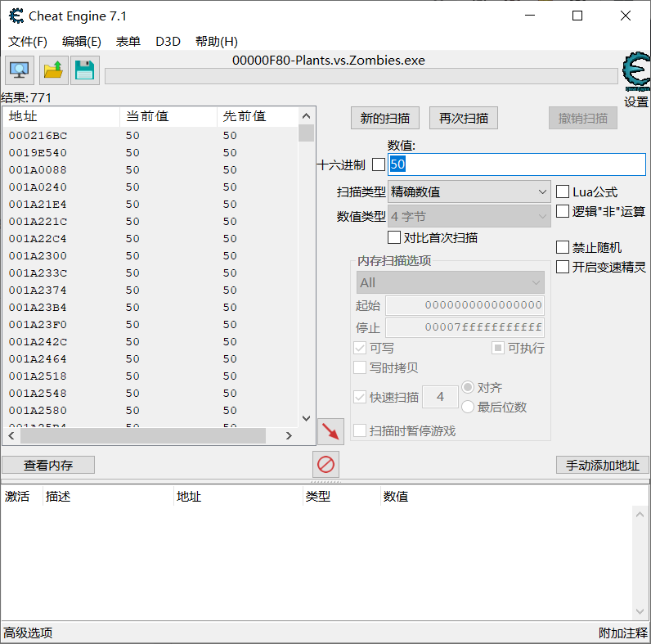651x644 pixels.
Task: Enable the Lua公式 checkbox
Action: [562, 191]
